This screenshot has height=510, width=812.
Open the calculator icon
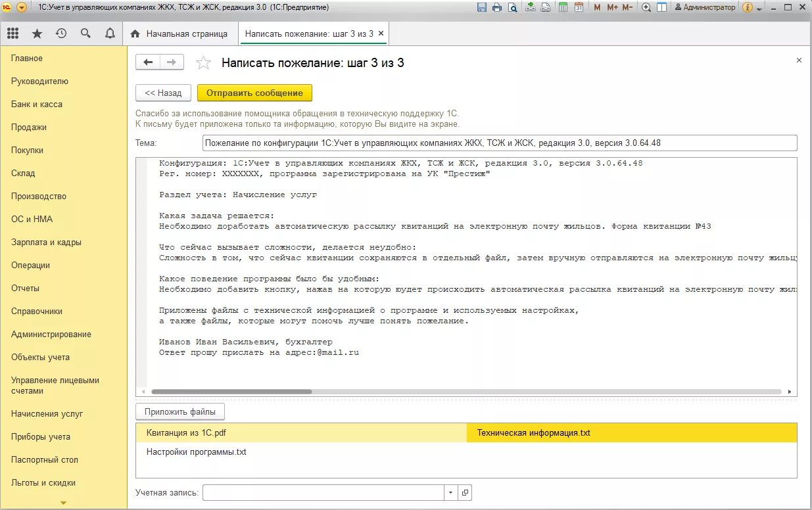pos(563,7)
